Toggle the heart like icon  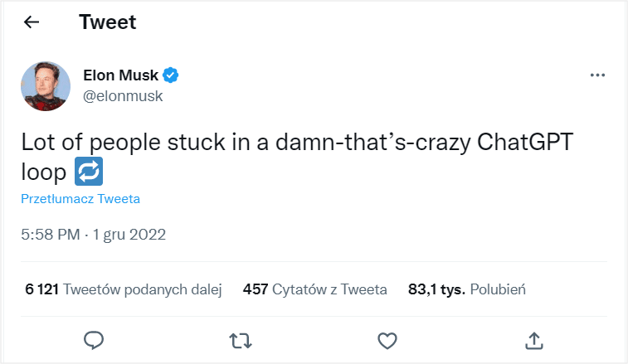point(387,340)
